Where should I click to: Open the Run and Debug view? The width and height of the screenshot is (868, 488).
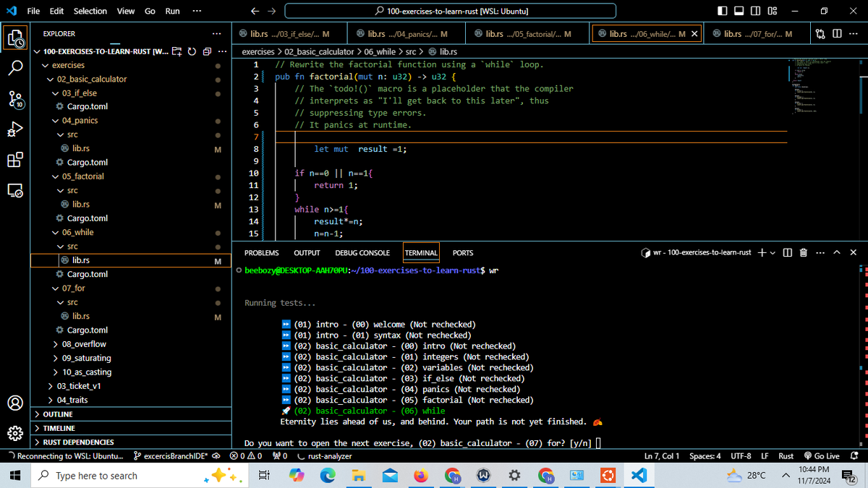click(x=15, y=129)
